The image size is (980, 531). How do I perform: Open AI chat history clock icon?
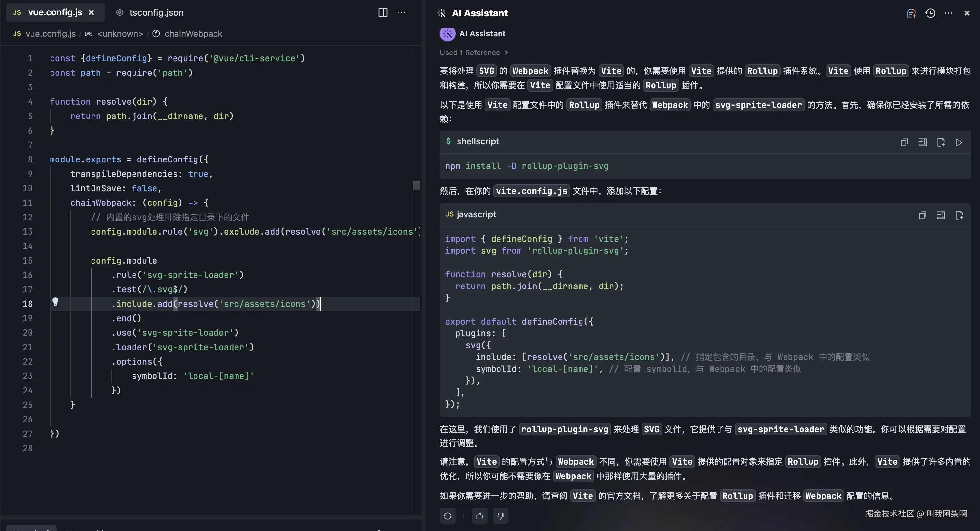pos(930,13)
